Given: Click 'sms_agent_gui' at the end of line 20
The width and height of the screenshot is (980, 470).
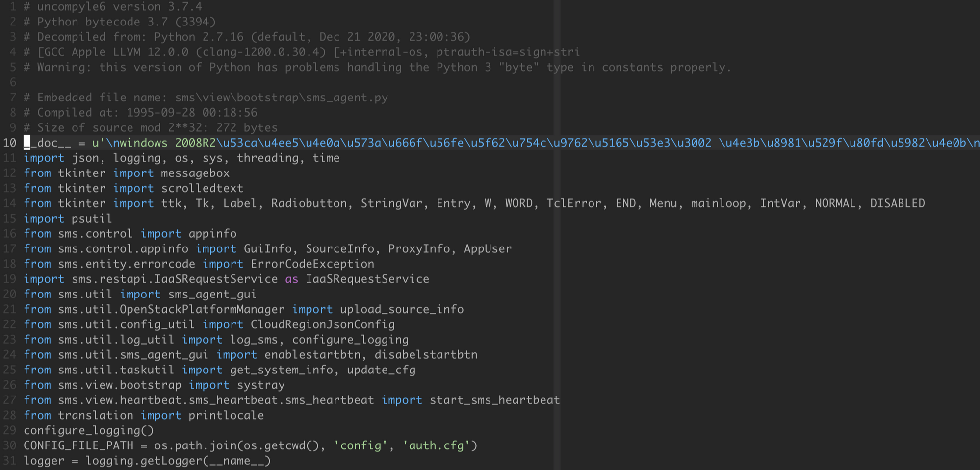Looking at the screenshot, I should 212,295.
